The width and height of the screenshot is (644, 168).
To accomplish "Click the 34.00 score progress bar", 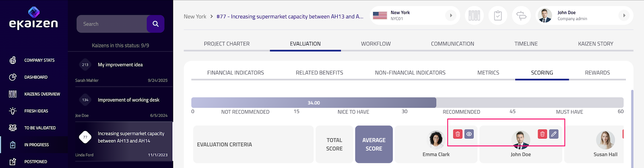I will tap(314, 103).
